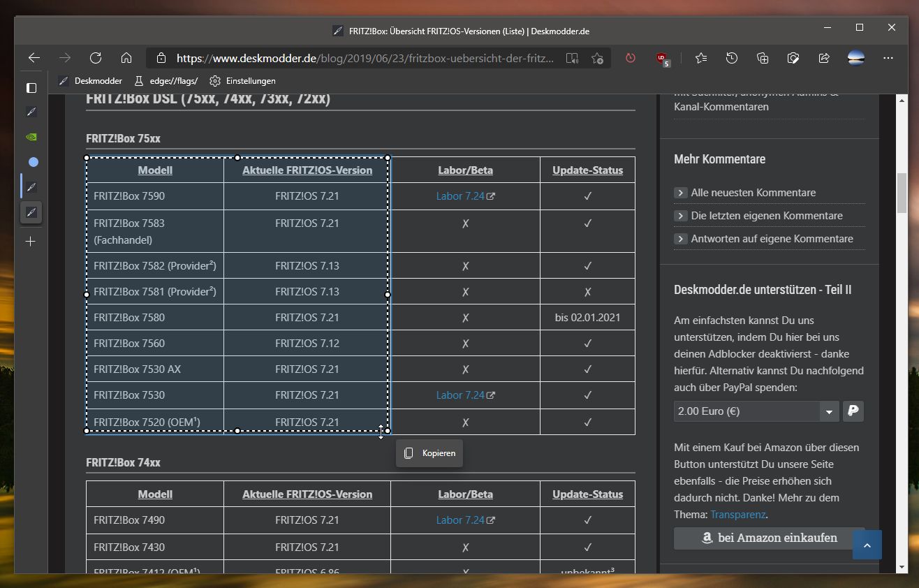Screen dimensions: 919x588
Task: Open the Favorites list icon in the toolbar
Action: [x=701, y=58]
